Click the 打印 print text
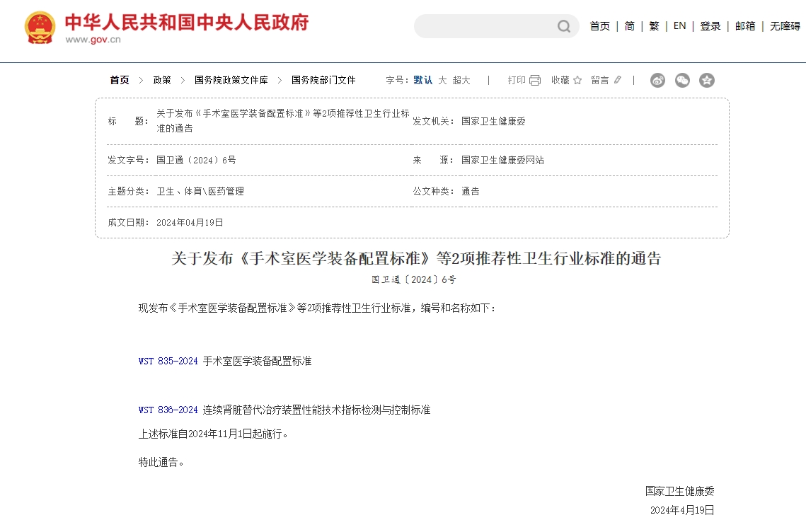 [x=517, y=80]
